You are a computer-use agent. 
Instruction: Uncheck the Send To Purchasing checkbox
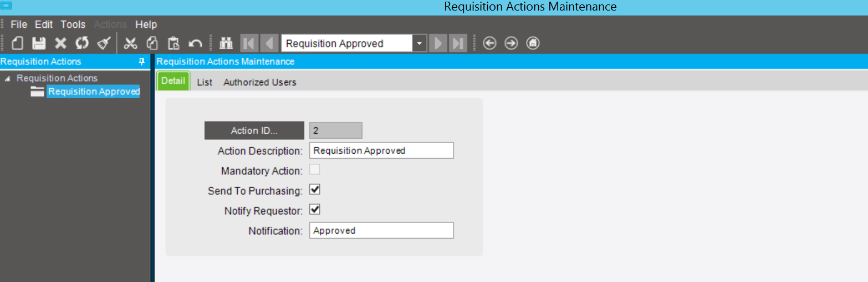pyautogui.click(x=315, y=190)
